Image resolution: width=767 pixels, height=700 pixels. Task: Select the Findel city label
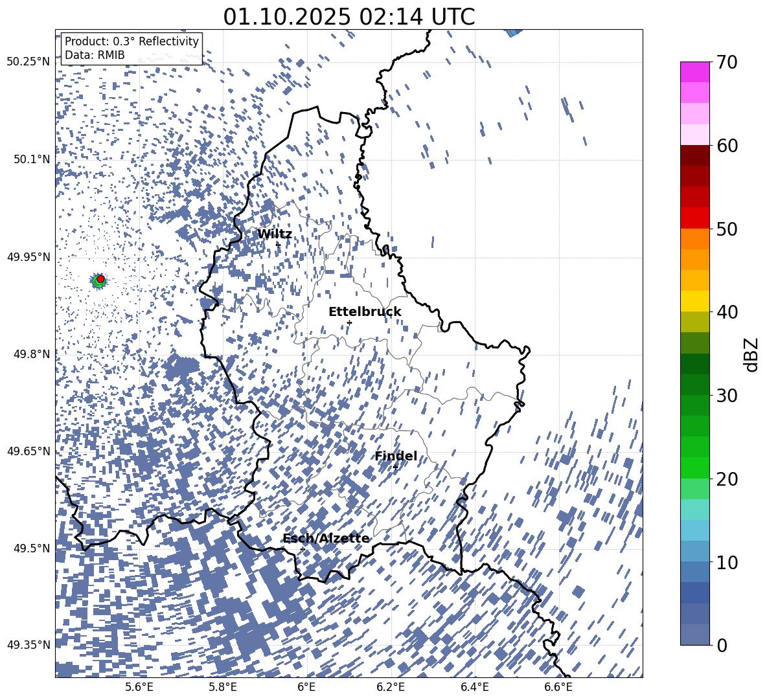396,457
